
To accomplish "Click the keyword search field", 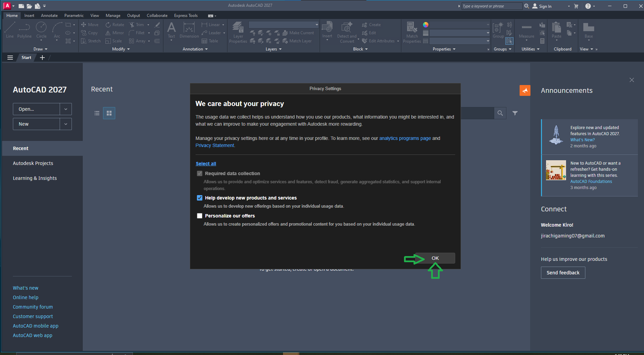I will [492, 6].
